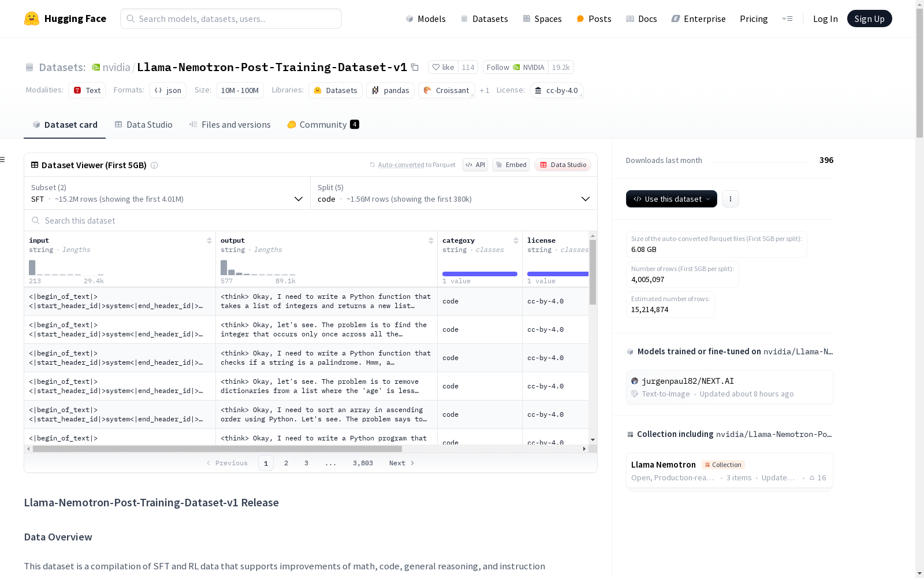This screenshot has height=578, width=924.
Task: Click the output lengths histogram
Action: (258, 267)
